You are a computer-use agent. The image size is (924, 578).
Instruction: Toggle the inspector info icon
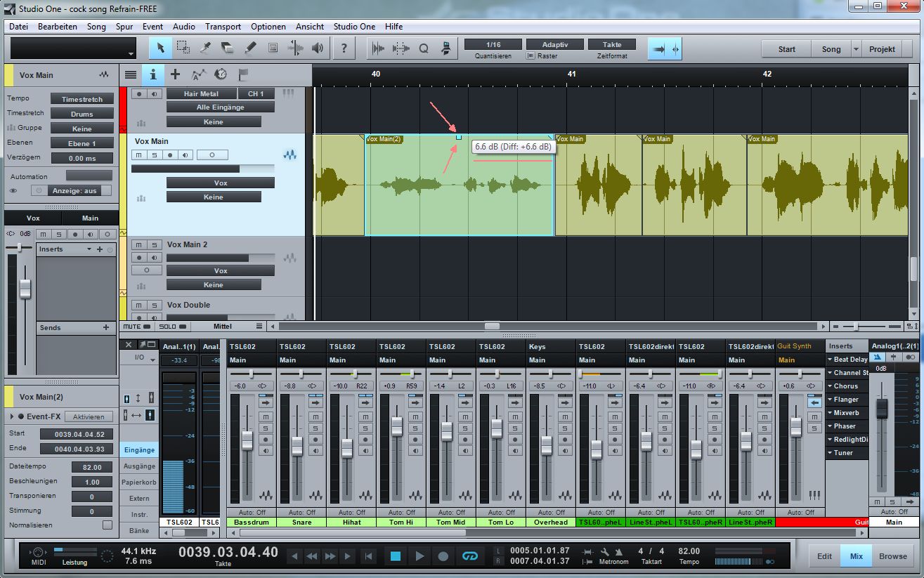(x=152, y=74)
